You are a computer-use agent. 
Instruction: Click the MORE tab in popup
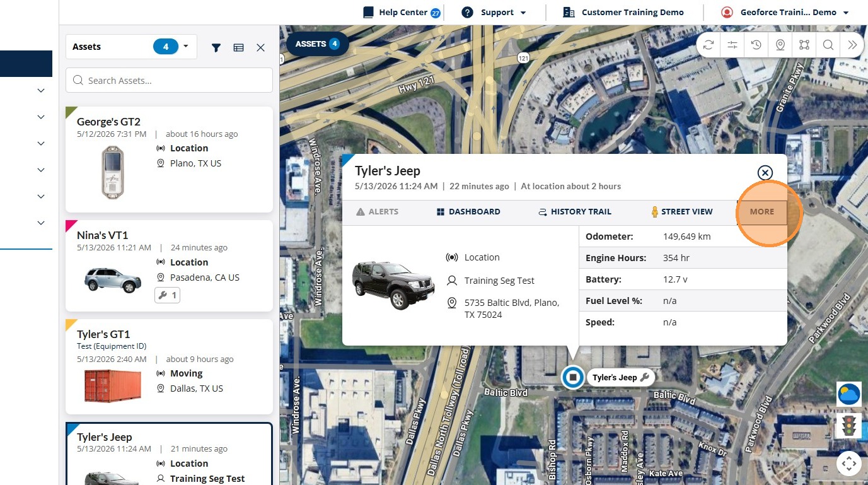(761, 212)
